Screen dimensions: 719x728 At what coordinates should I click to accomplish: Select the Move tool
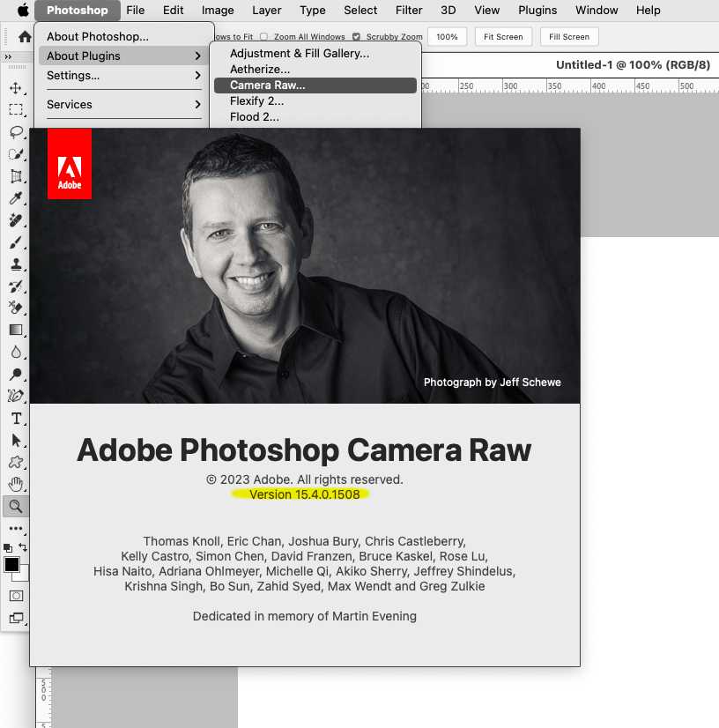tap(16, 88)
